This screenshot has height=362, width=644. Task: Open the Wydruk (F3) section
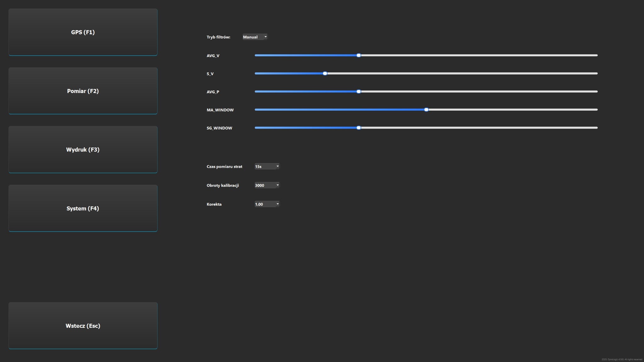(x=83, y=150)
